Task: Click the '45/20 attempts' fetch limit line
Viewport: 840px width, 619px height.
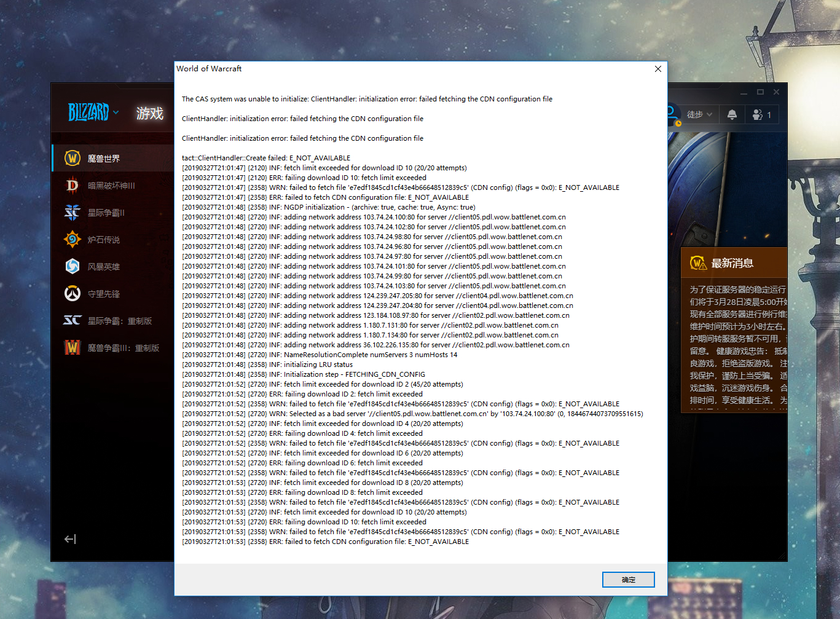Action: tap(323, 384)
